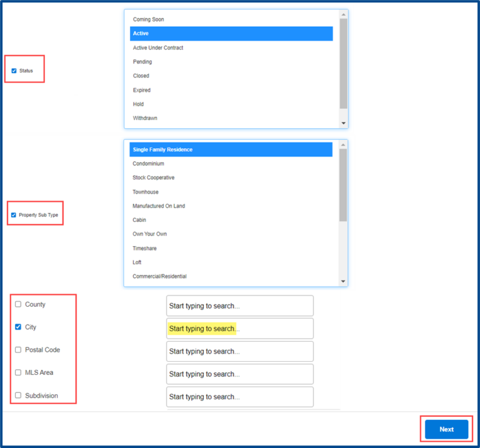The height and width of the screenshot is (448, 480).
Task: Uncheck the Status checkbox
Action: point(14,71)
